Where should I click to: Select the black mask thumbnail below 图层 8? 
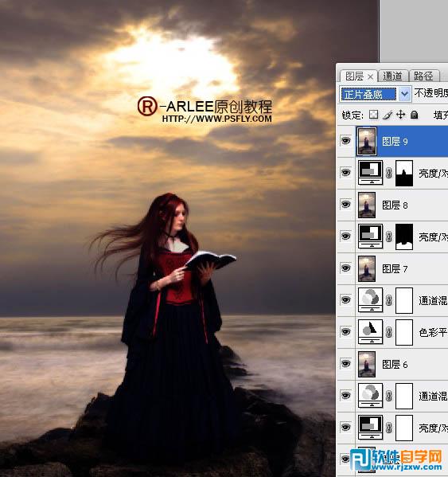(x=404, y=237)
